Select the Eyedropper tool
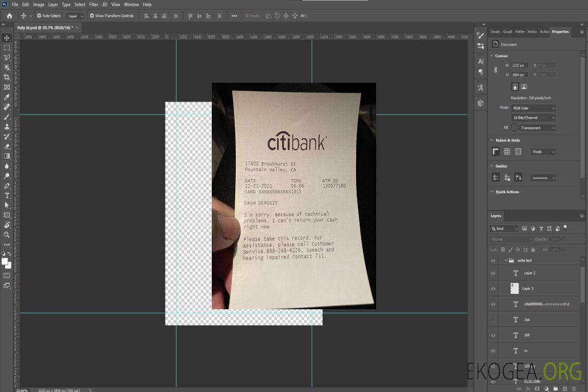 pyautogui.click(x=7, y=97)
